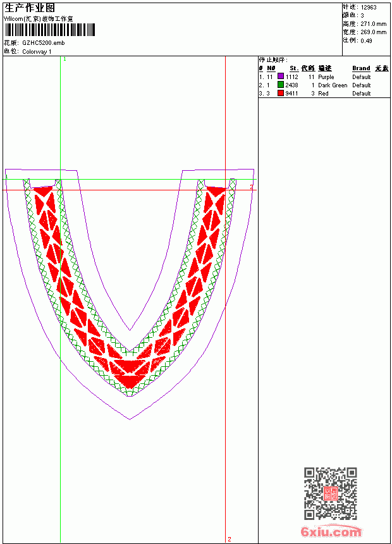Click the red marker 2 at right edge

tap(252, 187)
